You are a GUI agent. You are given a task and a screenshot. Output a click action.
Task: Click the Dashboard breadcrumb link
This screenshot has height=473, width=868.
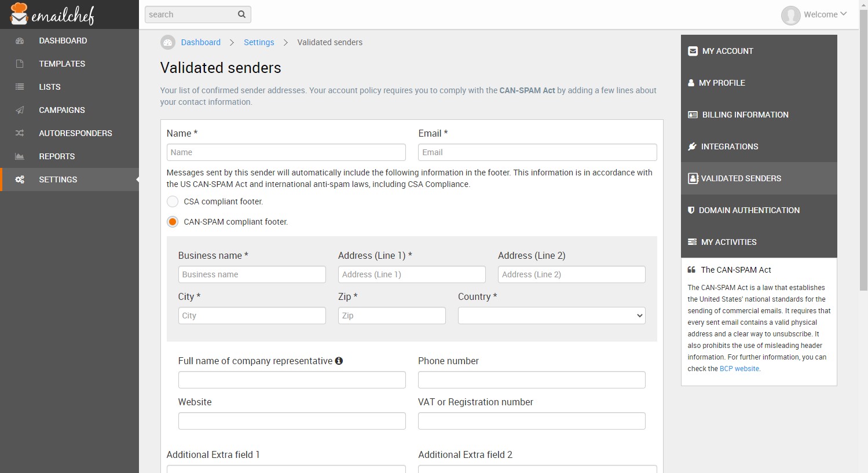[x=200, y=42]
